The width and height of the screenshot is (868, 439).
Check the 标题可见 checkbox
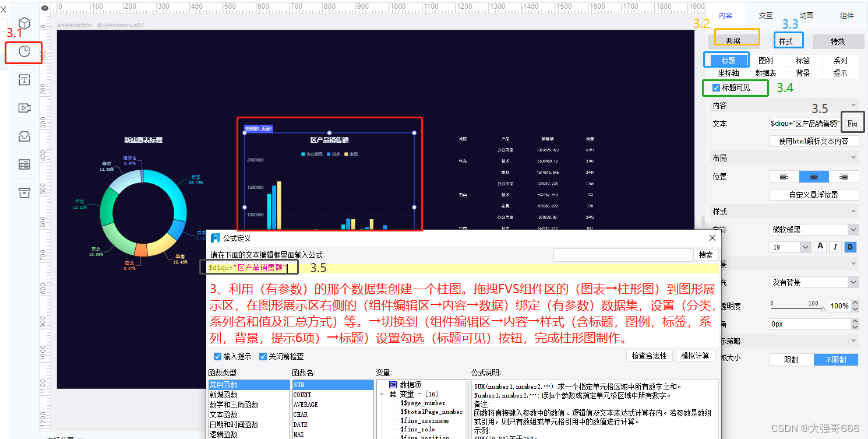[x=717, y=88]
